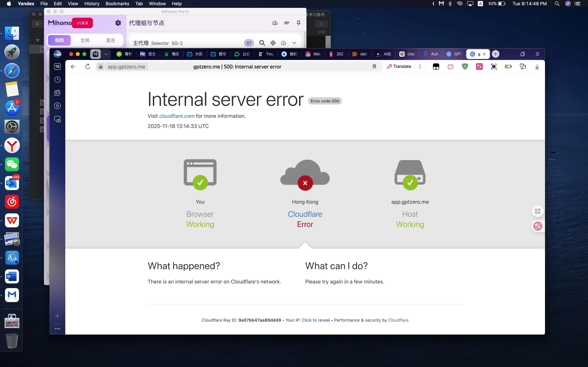Viewport: 588px width, 367px height.
Task: Open Translate options three-dot menu
Action: 420,67
